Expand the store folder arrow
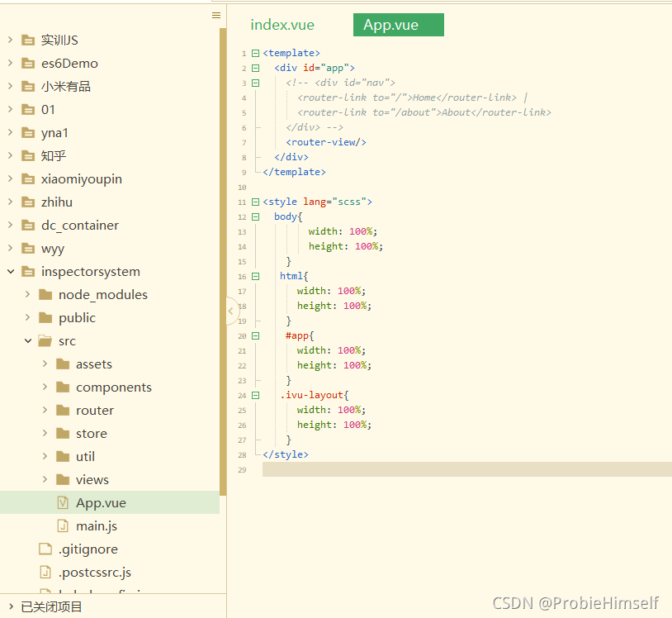The width and height of the screenshot is (672, 618). [x=45, y=434]
